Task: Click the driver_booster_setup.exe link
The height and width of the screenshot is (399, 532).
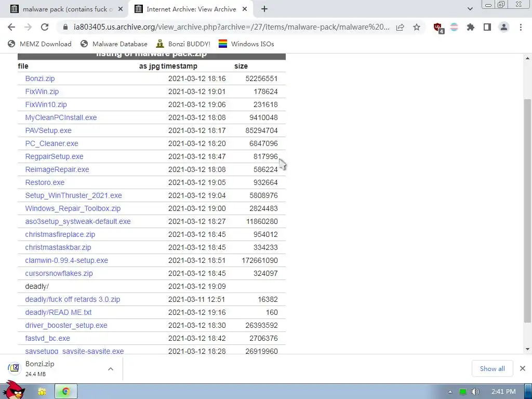Action: pos(66,325)
